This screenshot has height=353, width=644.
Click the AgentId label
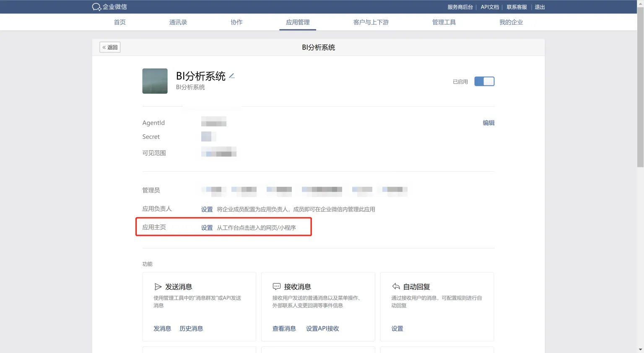click(153, 123)
